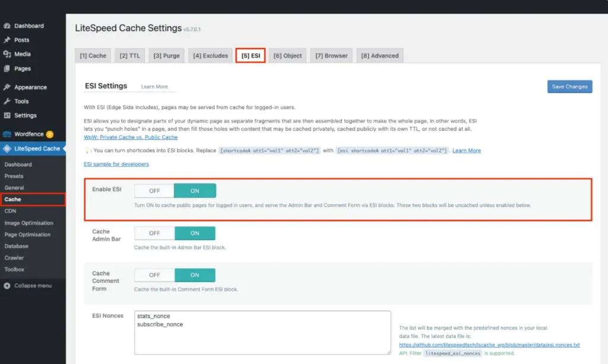This screenshot has width=608, height=364.
Task: Switch to the [6] Object tab
Action: pos(287,55)
